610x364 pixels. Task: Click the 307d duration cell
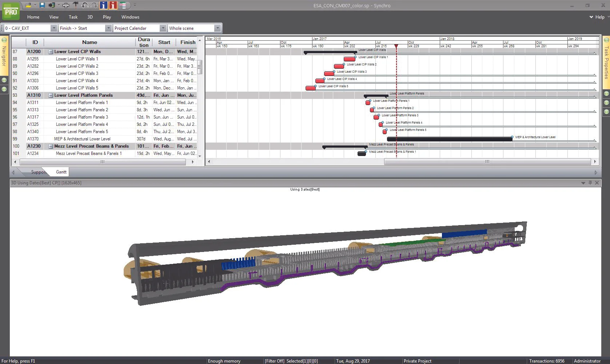[144, 139]
